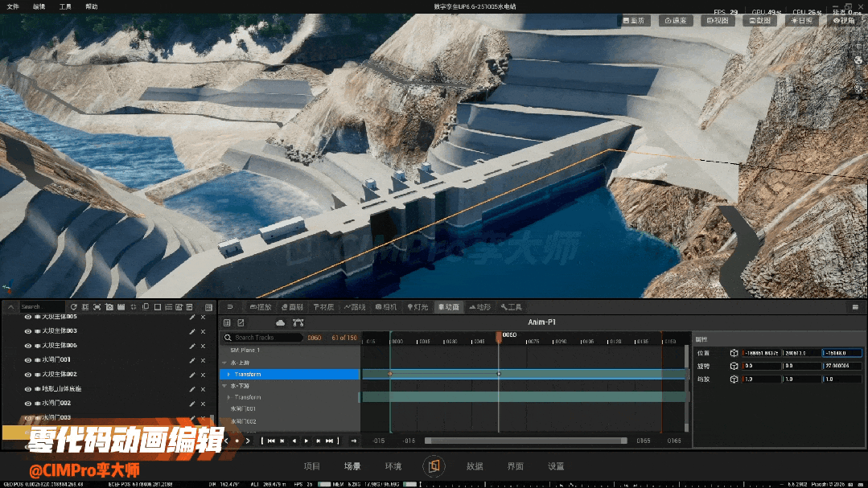The height and width of the screenshot is (488, 868).
Task: Click the refresh icon beside the outliner search
Action: point(74,306)
